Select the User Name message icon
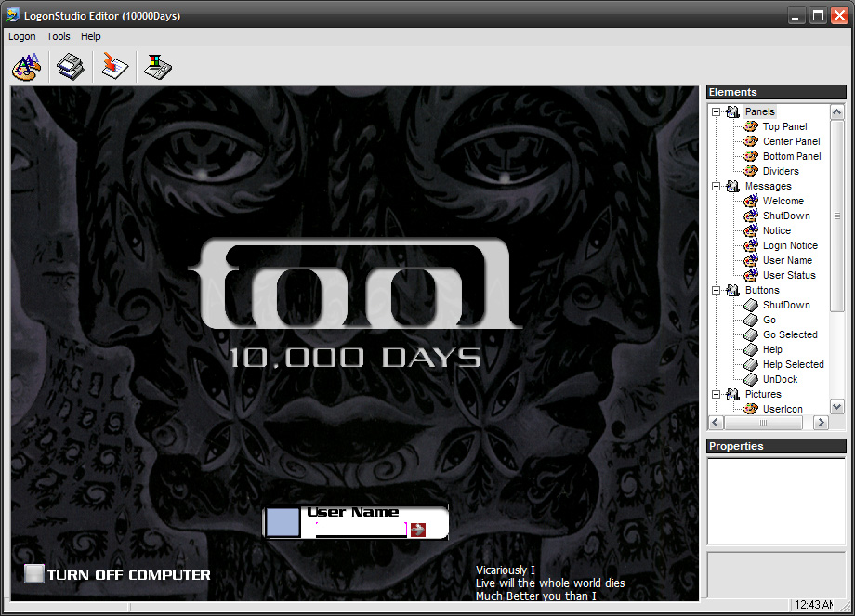855x616 pixels. pyautogui.click(x=751, y=260)
